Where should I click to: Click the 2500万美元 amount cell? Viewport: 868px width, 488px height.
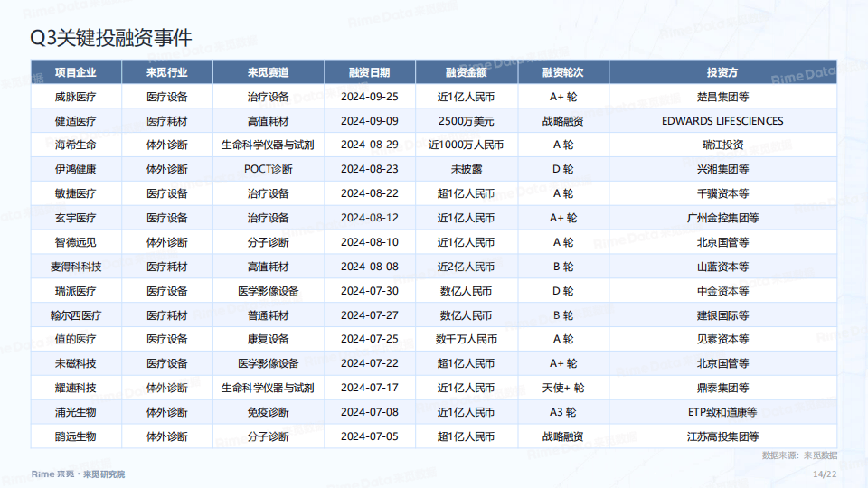[467, 121]
